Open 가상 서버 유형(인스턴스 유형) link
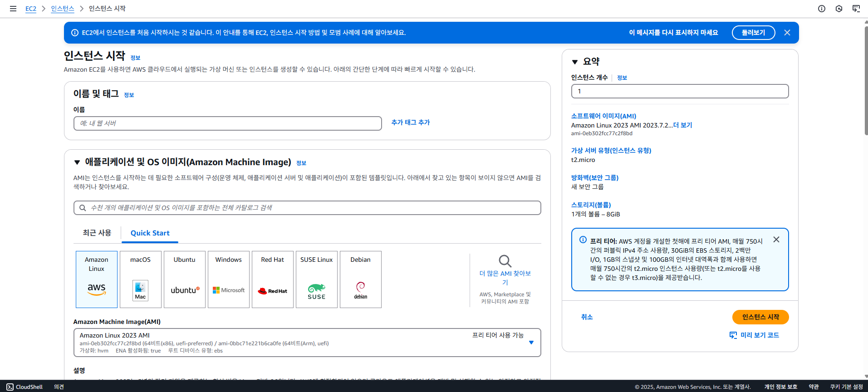The width and height of the screenshot is (868, 392). [611, 151]
